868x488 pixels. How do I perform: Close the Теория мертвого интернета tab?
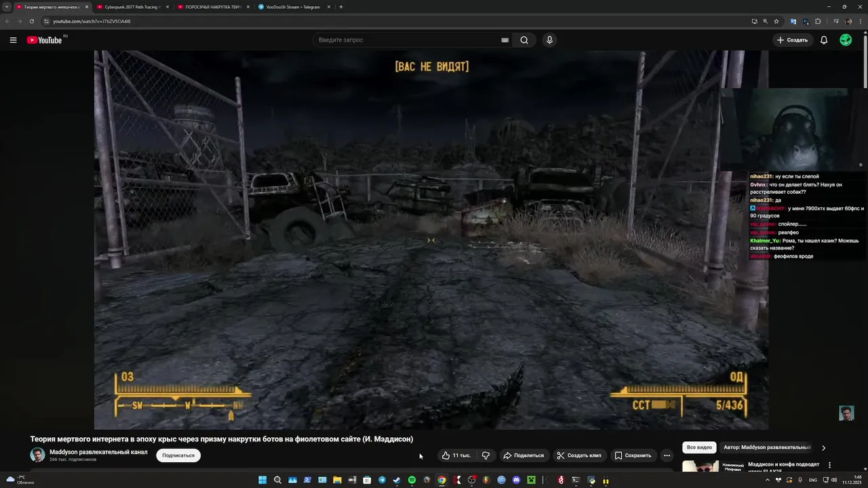pos(86,7)
